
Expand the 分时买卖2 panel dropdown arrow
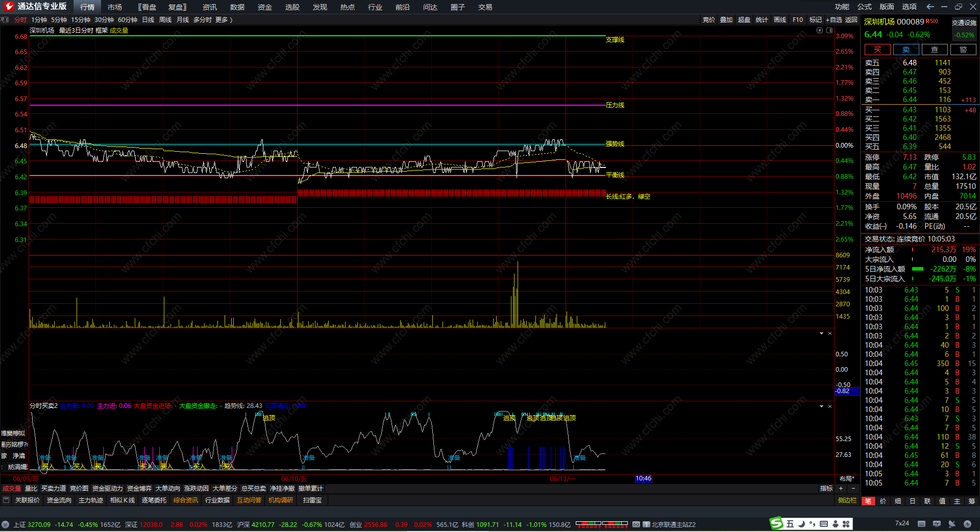point(821,406)
